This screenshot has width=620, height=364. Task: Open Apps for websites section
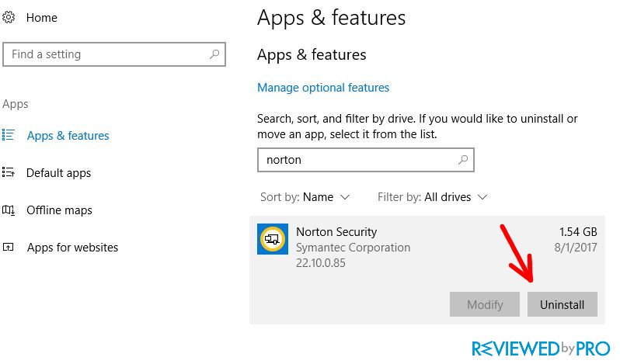point(72,248)
